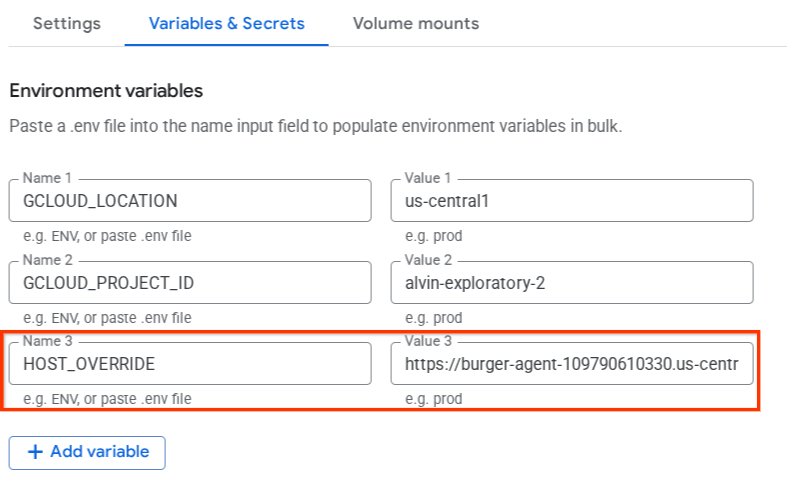The image size is (787, 486).
Task: Click the 'Name 2' floating field label
Action: click(46, 260)
